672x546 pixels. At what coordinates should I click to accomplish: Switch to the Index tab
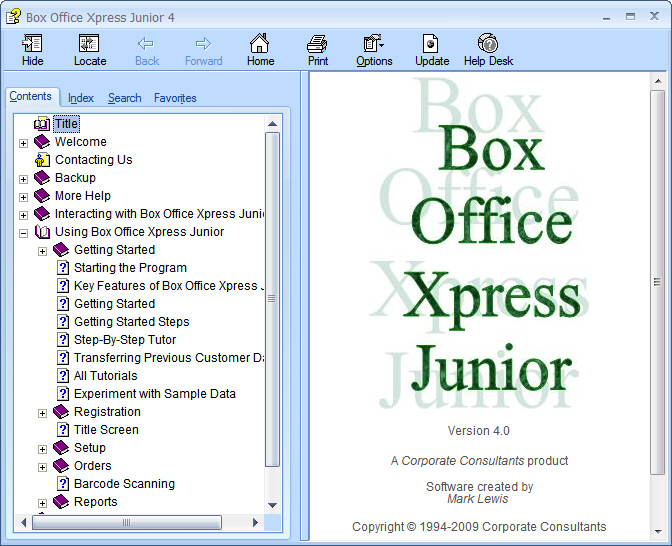[81, 98]
